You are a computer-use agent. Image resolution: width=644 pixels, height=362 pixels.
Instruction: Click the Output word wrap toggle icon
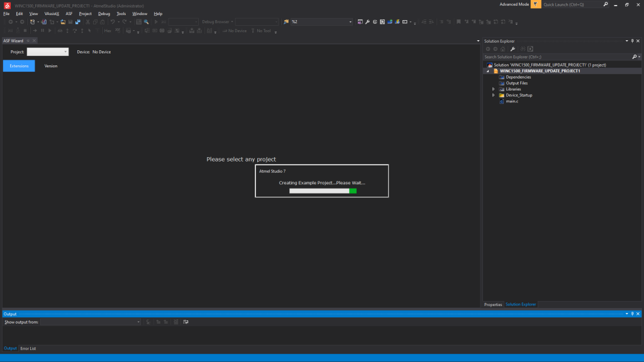(186, 322)
